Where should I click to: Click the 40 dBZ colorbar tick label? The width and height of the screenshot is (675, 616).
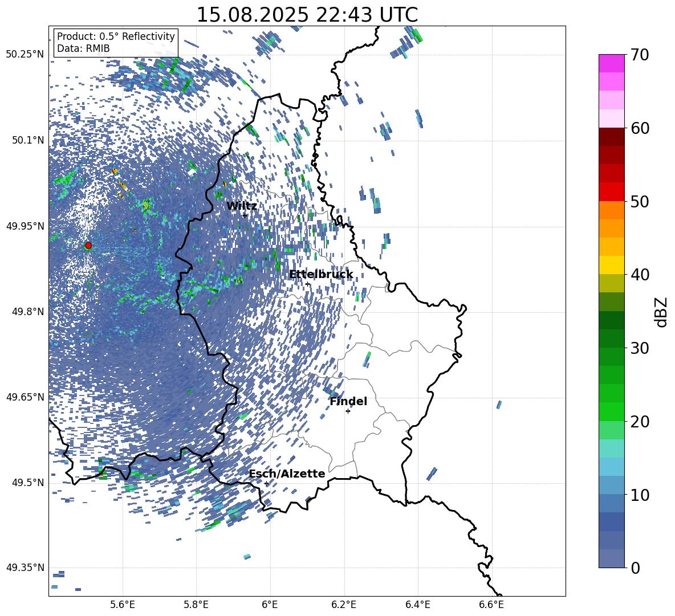click(640, 275)
